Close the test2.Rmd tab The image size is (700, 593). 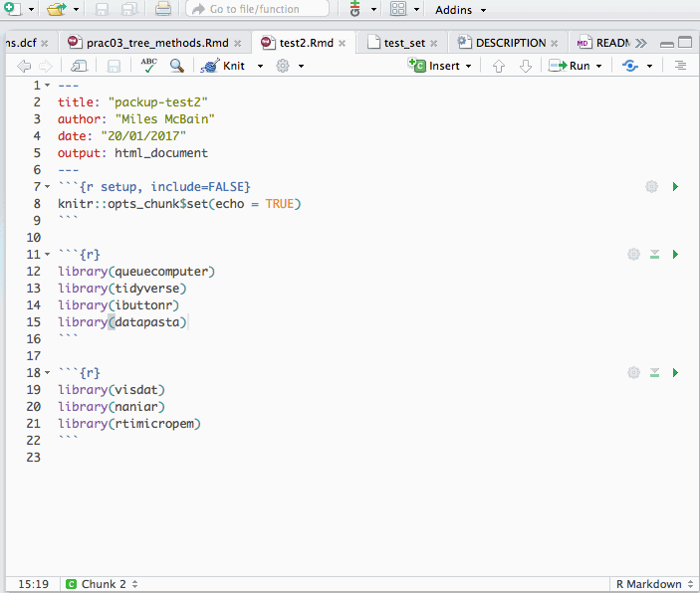pos(342,44)
